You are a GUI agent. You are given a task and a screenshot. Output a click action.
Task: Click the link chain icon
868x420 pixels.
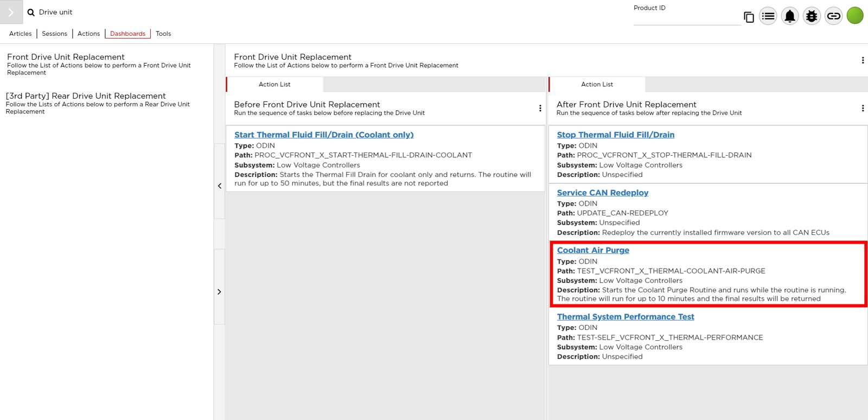point(833,16)
